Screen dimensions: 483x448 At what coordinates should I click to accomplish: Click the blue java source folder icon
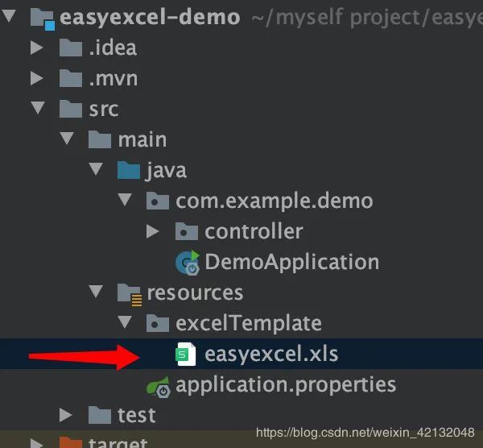129,170
